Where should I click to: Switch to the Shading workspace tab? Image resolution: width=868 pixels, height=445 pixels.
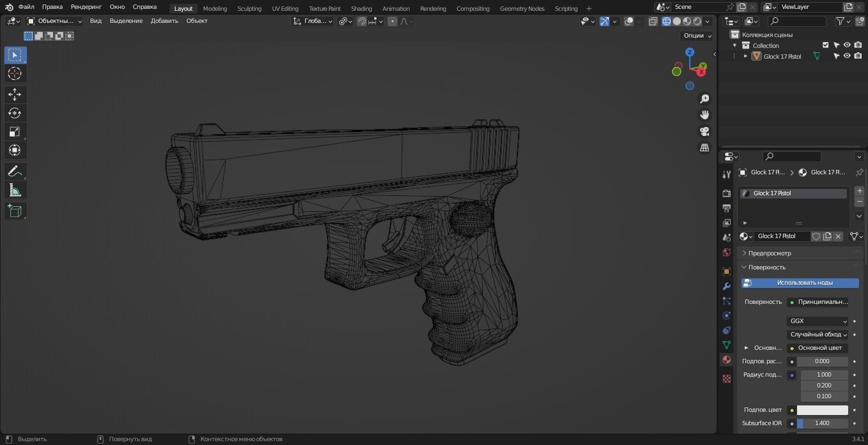click(x=361, y=8)
